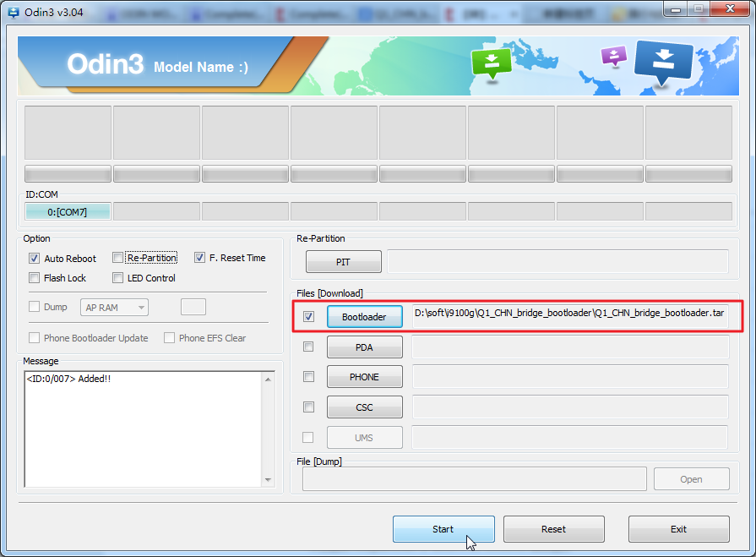Click the Bootloader file path field
The height and width of the screenshot is (557, 756).
[x=570, y=316]
